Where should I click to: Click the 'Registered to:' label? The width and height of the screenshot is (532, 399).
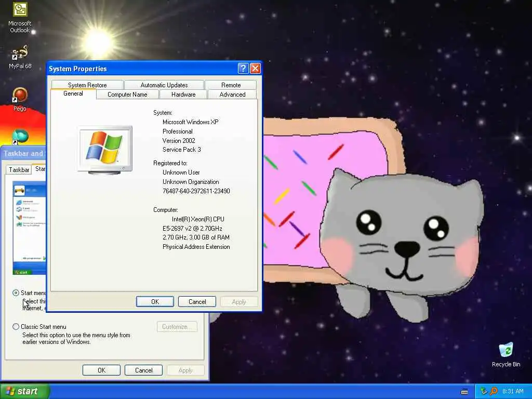click(170, 163)
